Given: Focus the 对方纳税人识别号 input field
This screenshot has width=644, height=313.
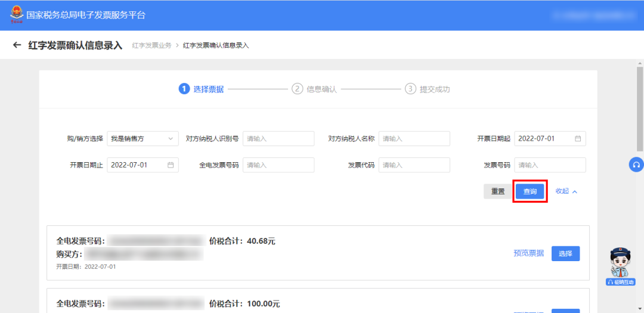Looking at the screenshot, I should (x=278, y=139).
